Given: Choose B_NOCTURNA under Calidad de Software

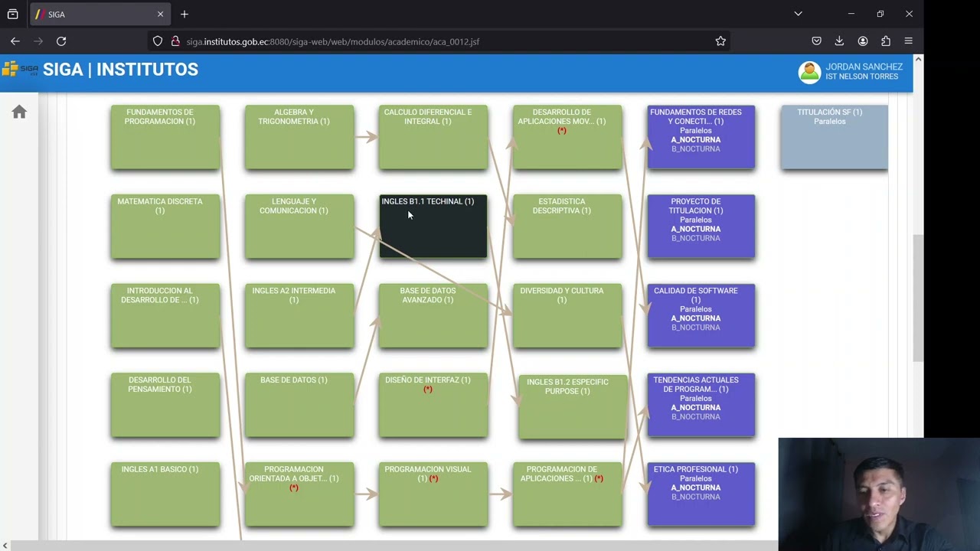Looking at the screenshot, I should [x=696, y=328].
